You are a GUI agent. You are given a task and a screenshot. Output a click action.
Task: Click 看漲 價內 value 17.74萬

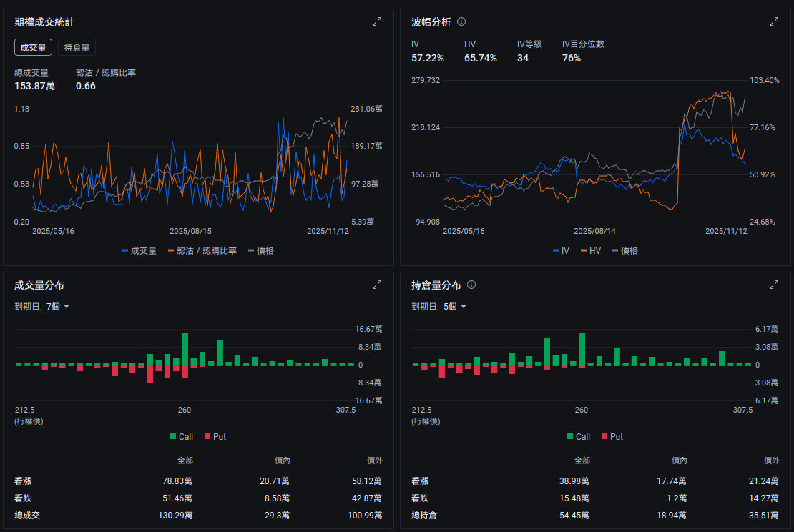click(x=672, y=481)
